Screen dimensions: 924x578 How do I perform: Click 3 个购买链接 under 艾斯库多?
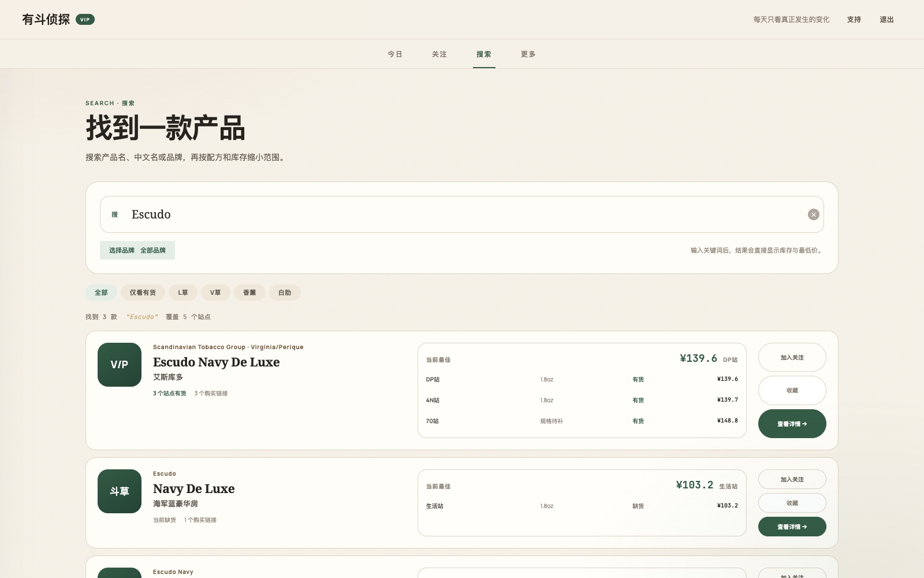(211, 394)
